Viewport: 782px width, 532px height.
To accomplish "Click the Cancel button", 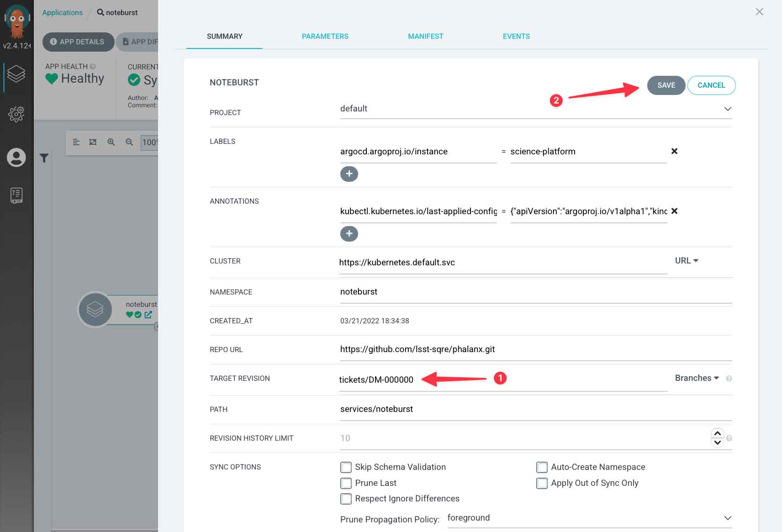I will coord(711,85).
